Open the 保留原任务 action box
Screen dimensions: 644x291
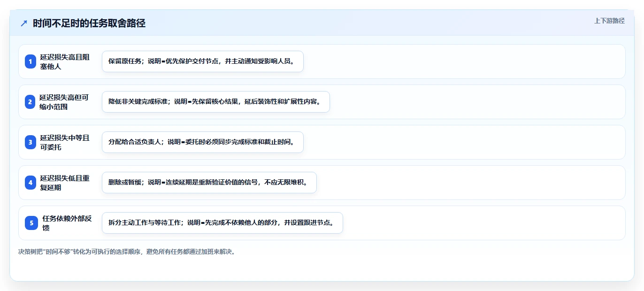coord(203,61)
